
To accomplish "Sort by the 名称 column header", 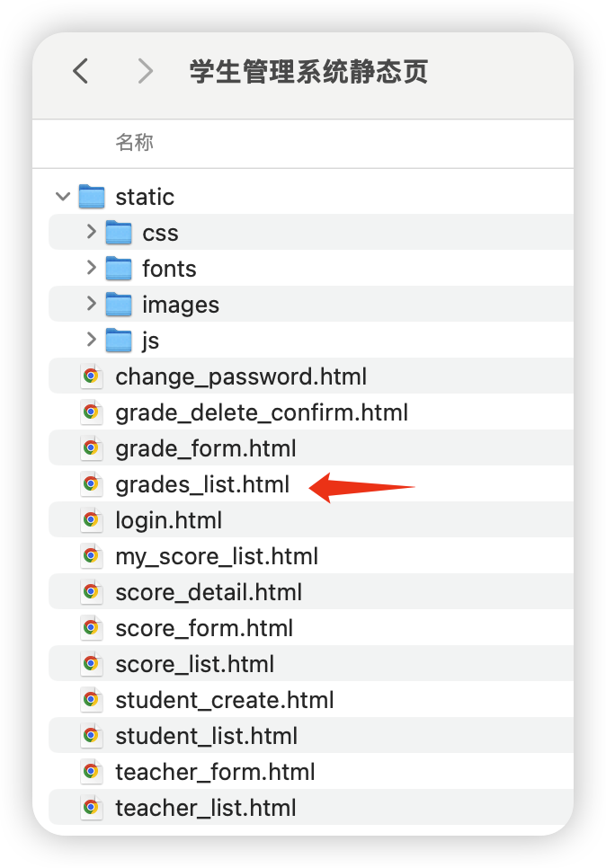I will coord(134,142).
